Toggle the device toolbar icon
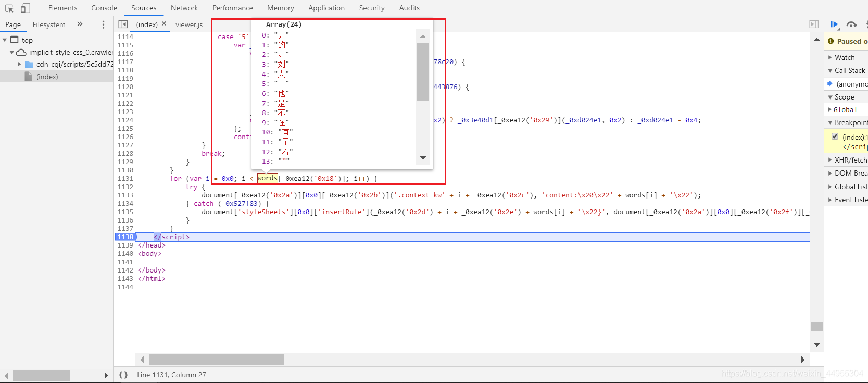The width and height of the screenshot is (868, 383). (25, 8)
